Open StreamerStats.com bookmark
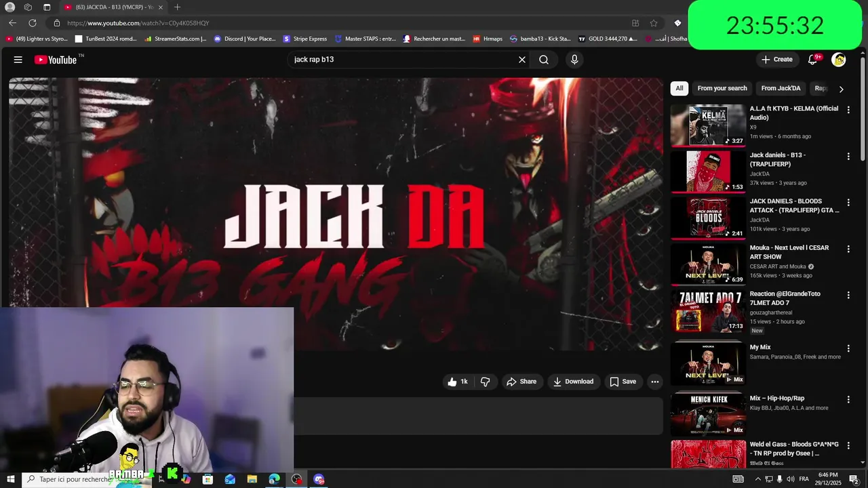Screen dimensions: 868x488 176,39
